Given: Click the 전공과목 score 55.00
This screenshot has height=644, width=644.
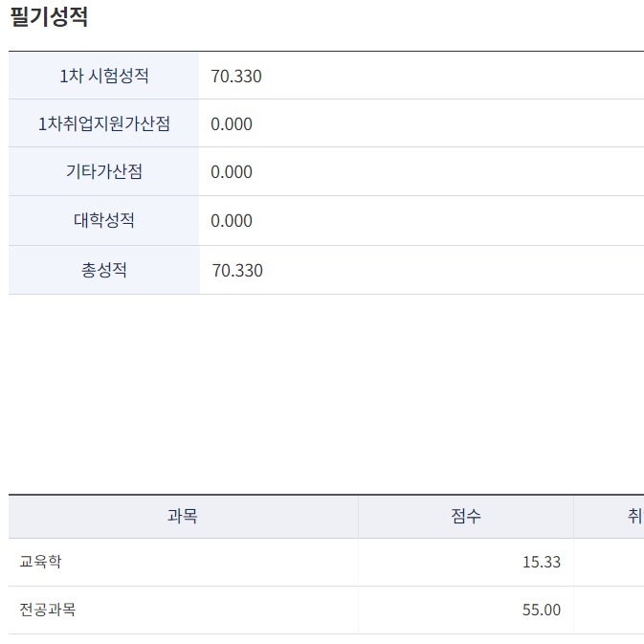Looking at the screenshot, I should click(542, 611).
